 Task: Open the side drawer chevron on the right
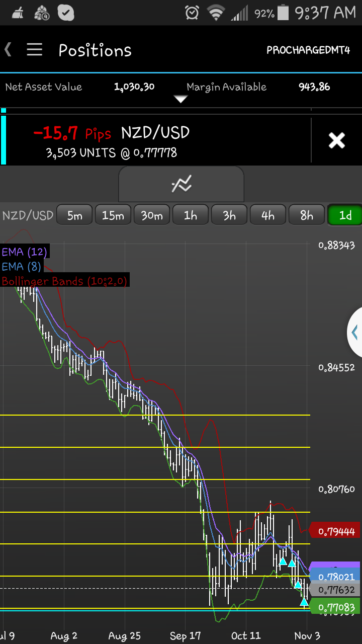pos(354,332)
